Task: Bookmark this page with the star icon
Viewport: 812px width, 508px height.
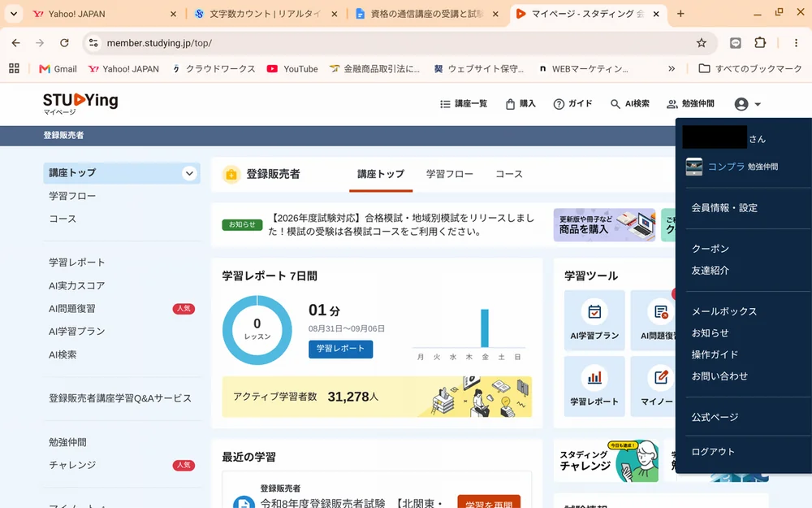Action: [702, 43]
